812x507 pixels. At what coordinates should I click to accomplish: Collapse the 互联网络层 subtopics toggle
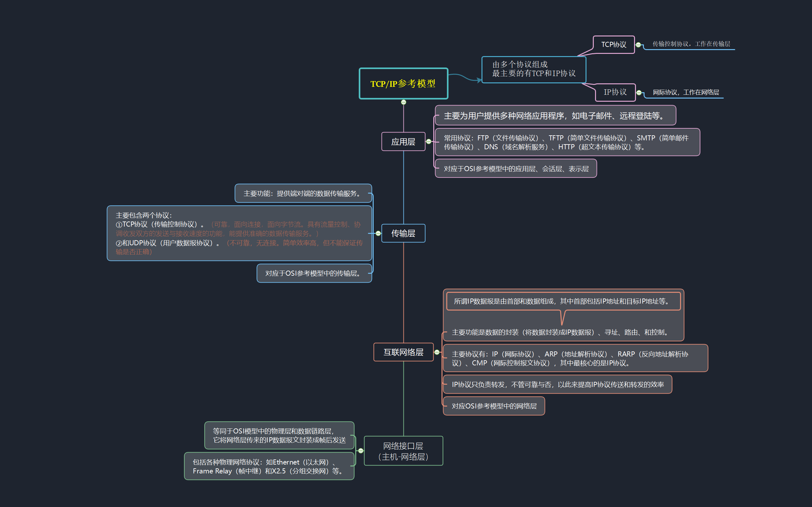[436, 352]
